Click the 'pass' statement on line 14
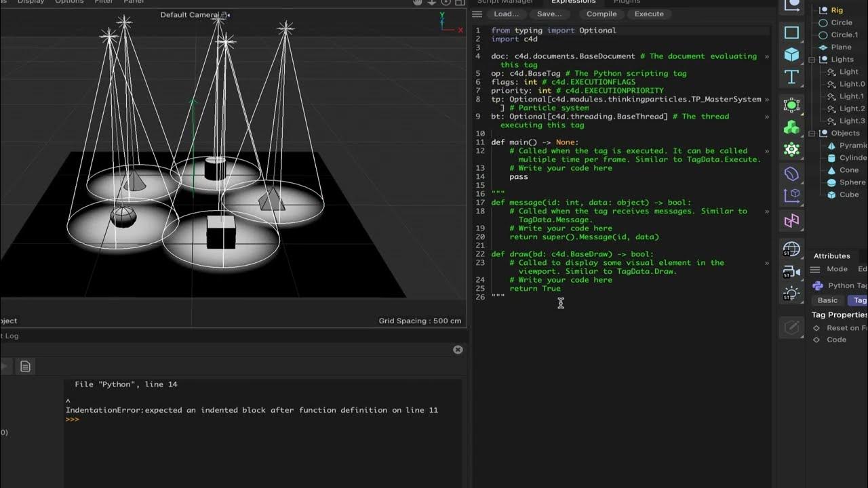Screen dimensions: 868x488 [x=518, y=177]
